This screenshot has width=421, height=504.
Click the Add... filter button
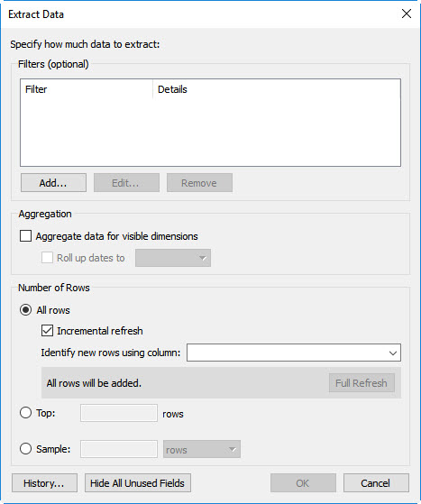pyautogui.click(x=53, y=183)
